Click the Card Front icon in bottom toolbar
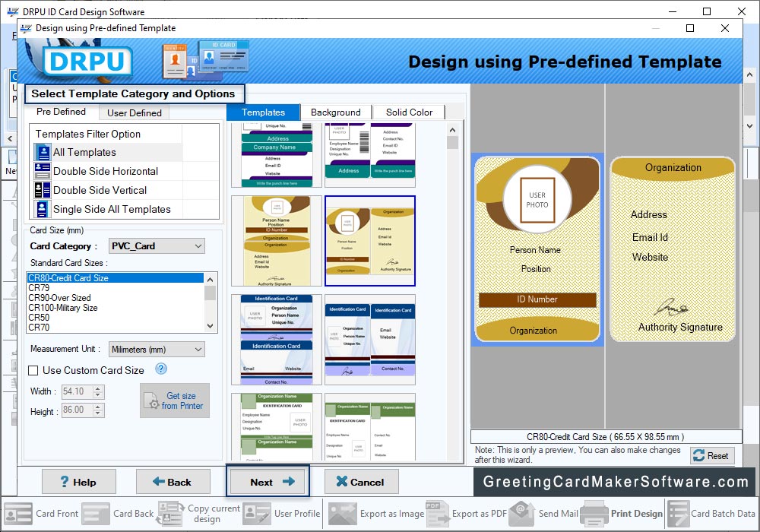The image size is (760, 532). click(x=18, y=514)
